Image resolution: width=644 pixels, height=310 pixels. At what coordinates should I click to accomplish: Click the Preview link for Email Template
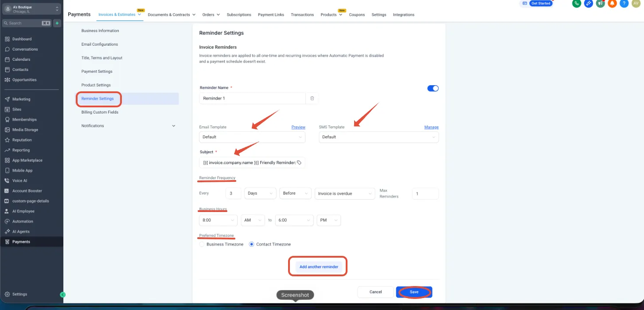[298, 127]
